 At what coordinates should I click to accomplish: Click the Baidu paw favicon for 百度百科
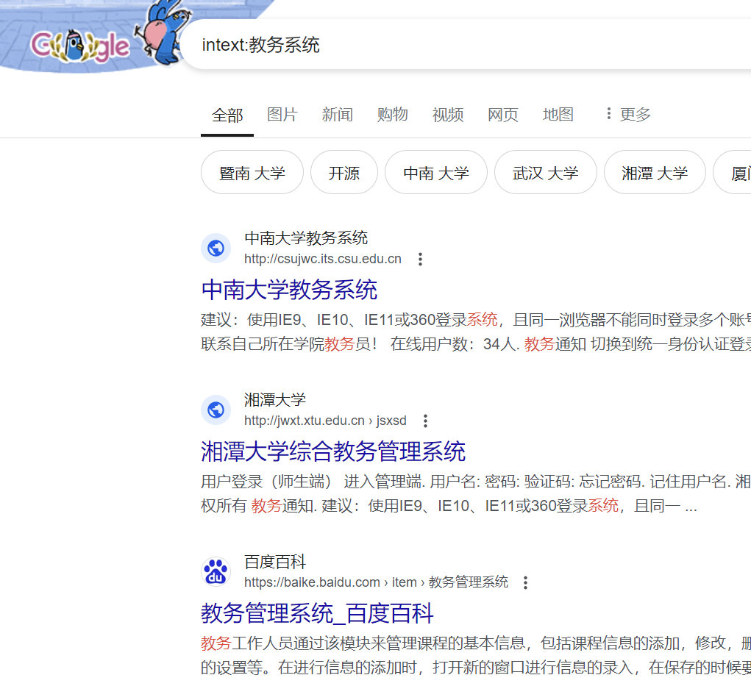coord(216,571)
